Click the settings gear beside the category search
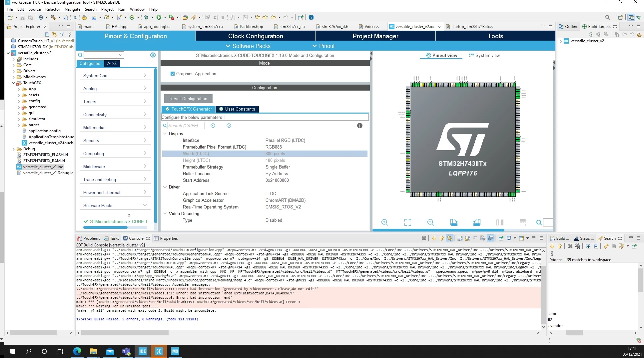This screenshot has height=358, width=644. click(x=153, y=55)
